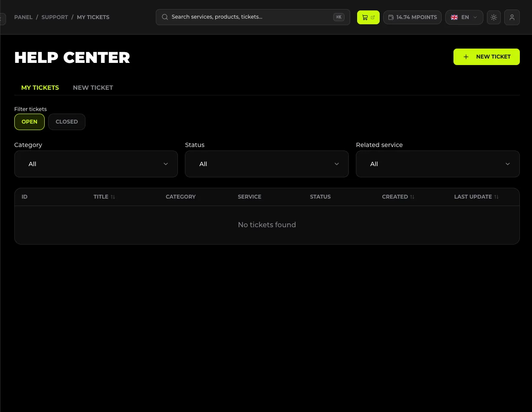Focus the search services, products, tickets field
Image resolution: width=532 pixels, height=412 pixels.
(253, 17)
